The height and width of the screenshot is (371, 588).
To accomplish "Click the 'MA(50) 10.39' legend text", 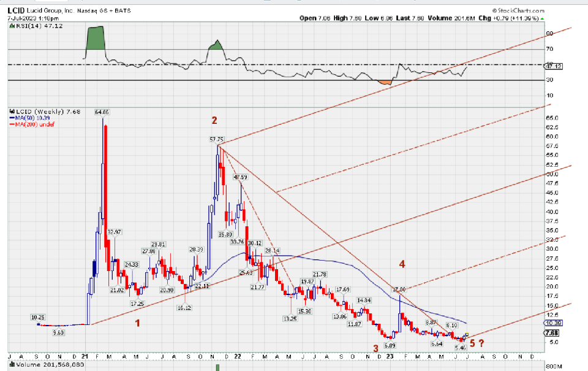I will pyautogui.click(x=32, y=118).
